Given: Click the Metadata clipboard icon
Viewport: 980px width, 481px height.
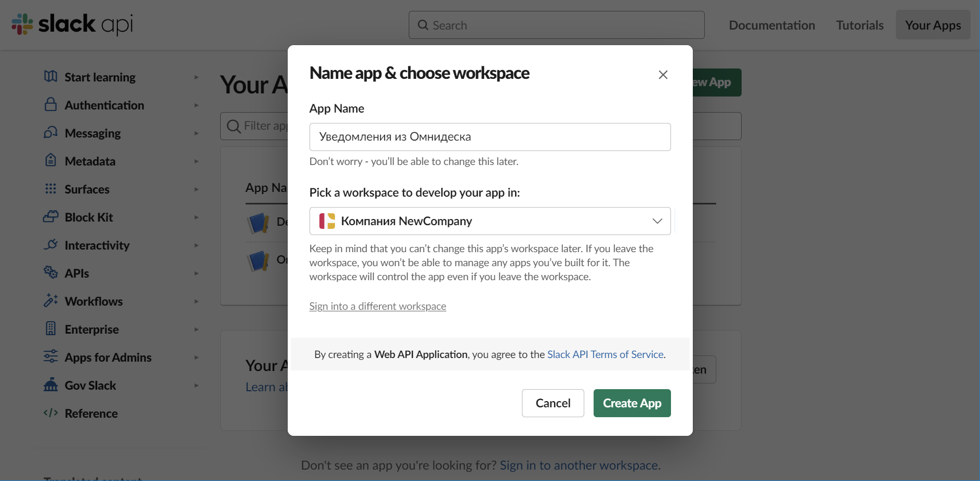Looking at the screenshot, I should click(x=50, y=161).
